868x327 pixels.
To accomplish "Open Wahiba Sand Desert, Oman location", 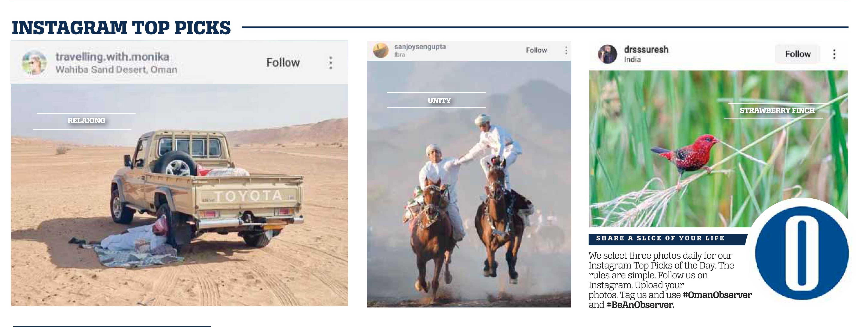I will pyautogui.click(x=116, y=70).
